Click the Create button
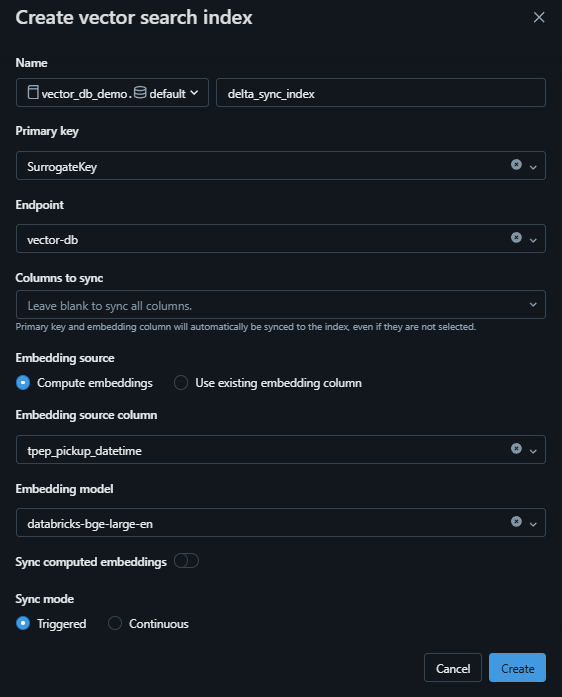Image resolution: width=562 pixels, height=697 pixels. click(x=517, y=668)
